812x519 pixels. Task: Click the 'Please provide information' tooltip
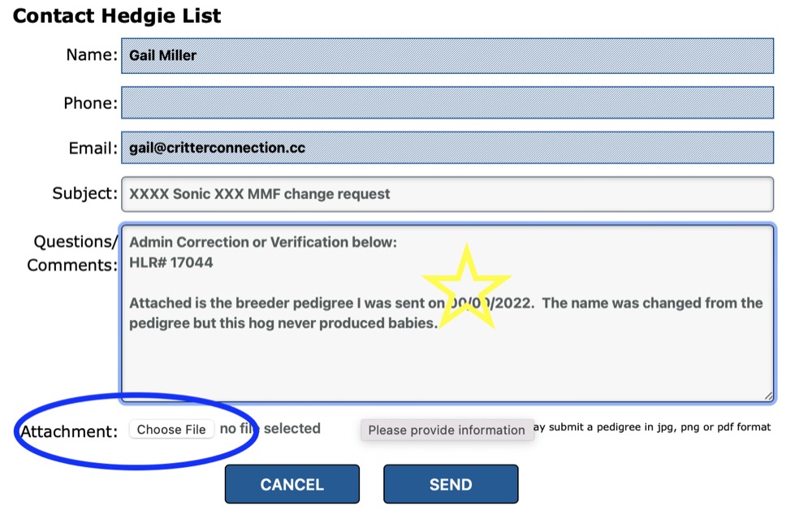click(x=447, y=430)
